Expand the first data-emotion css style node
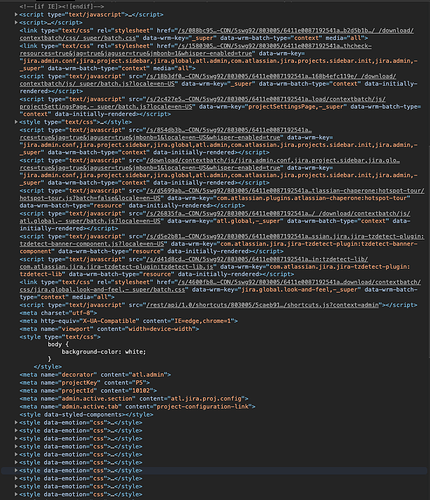Viewport: 430px width, 500px height. point(16,422)
